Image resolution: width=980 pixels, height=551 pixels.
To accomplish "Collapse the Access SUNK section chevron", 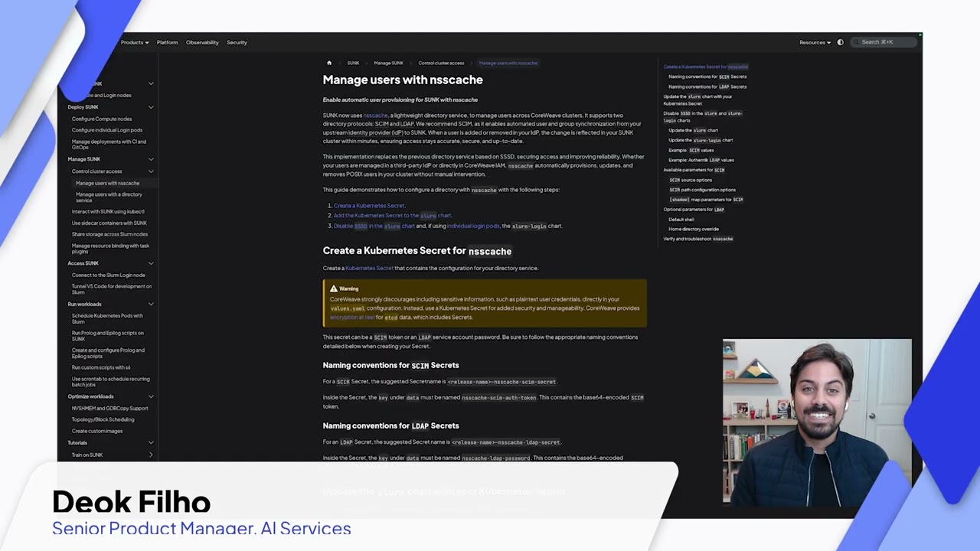I will click(x=151, y=263).
